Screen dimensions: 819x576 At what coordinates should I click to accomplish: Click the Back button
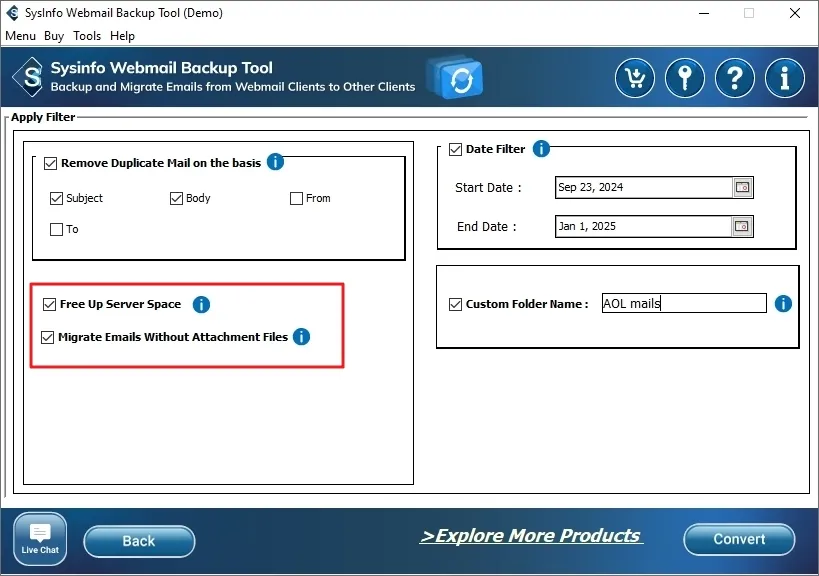(139, 541)
